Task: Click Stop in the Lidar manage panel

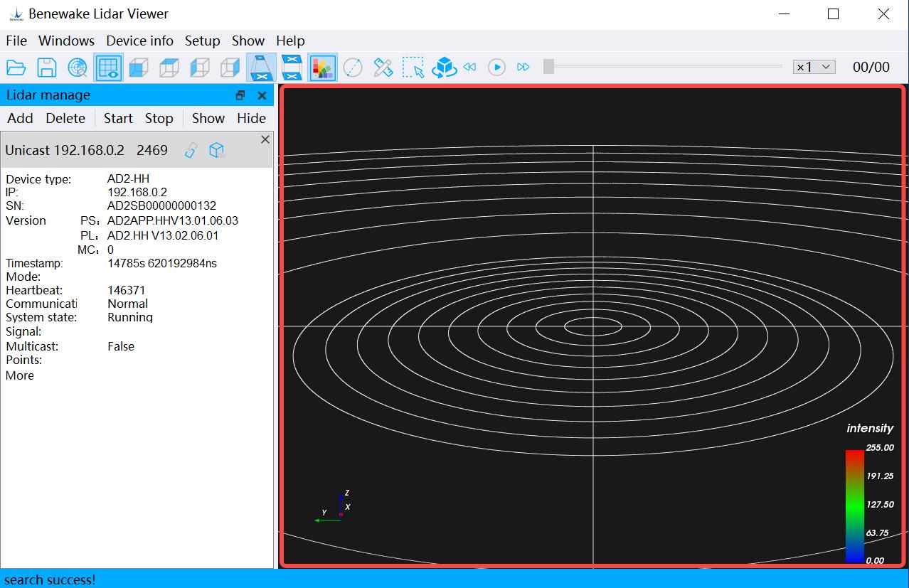Action: coord(159,118)
